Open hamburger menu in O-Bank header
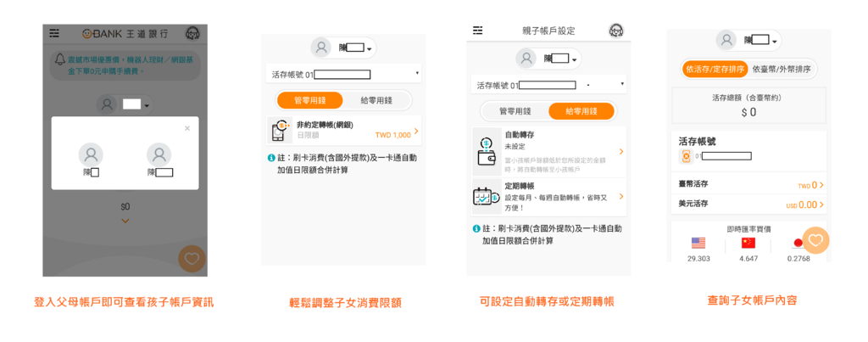Image resolution: width=868 pixels, height=342 pixels. tap(54, 33)
